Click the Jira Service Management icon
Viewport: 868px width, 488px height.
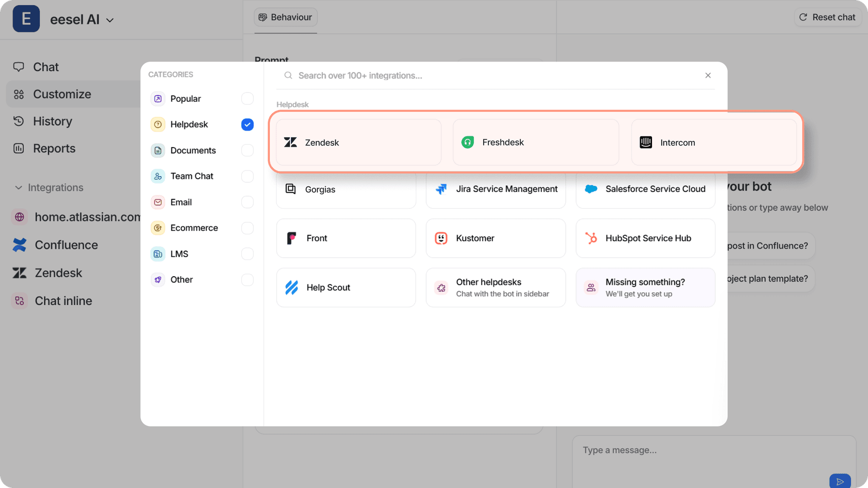point(441,189)
